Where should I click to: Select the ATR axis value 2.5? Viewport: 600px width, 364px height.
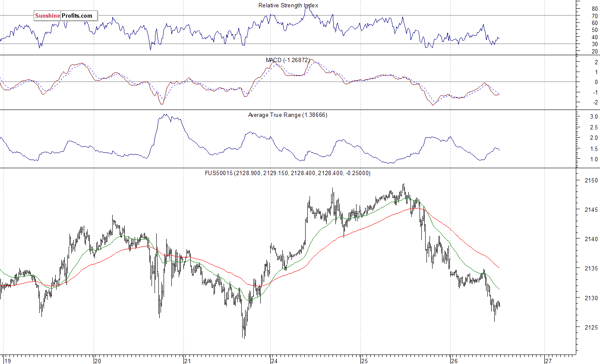[594, 127]
